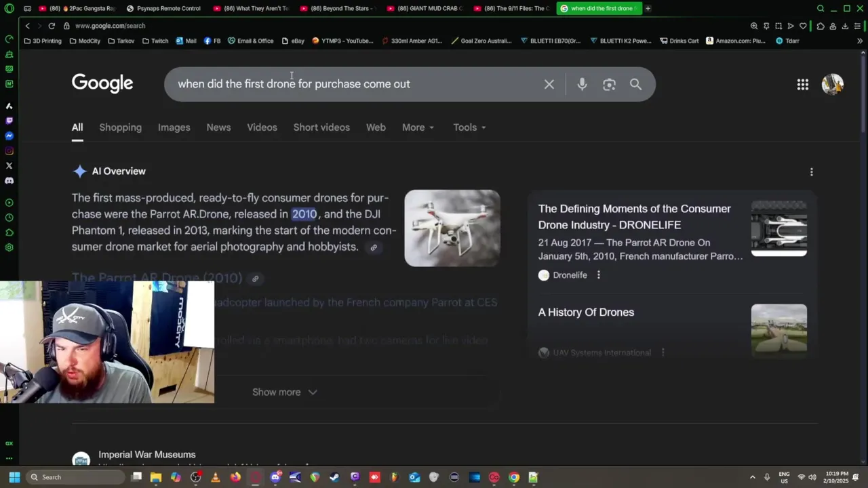The width and height of the screenshot is (868, 488).
Task: Reload the page
Action: tap(51, 26)
